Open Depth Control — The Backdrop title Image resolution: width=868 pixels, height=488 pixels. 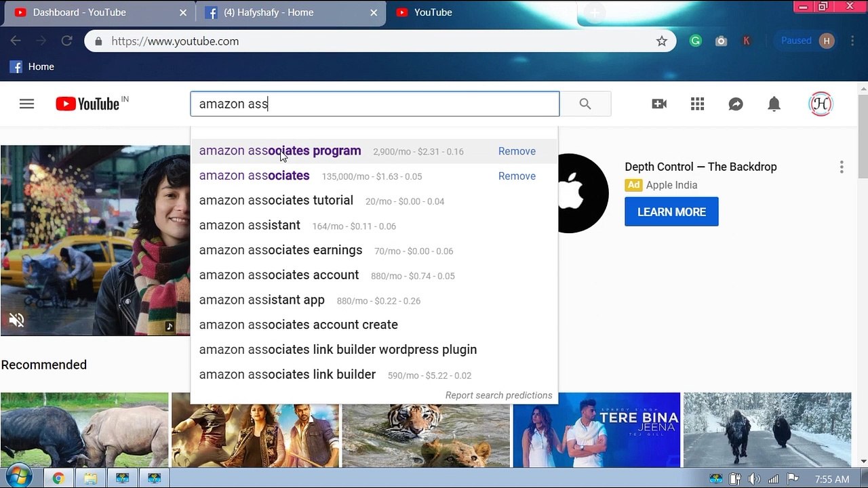tap(701, 167)
